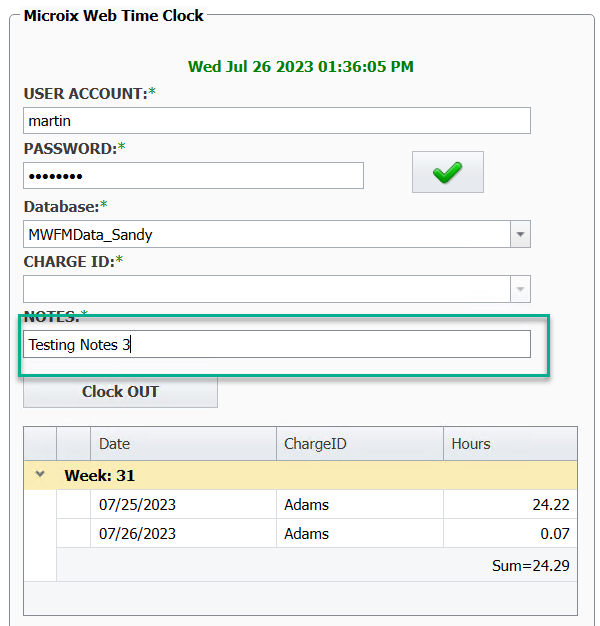Select Adams cell in the 07/25/2023 row
Screen dimensions: 600x626
pyautogui.click(x=359, y=505)
